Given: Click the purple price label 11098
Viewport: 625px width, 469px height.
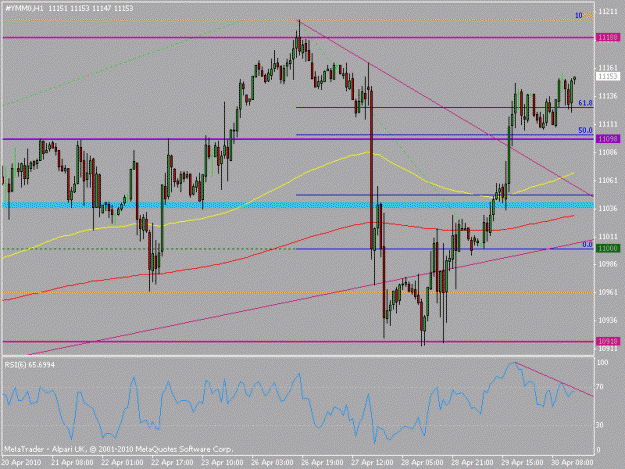Looking at the screenshot, I should pos(608,139).
